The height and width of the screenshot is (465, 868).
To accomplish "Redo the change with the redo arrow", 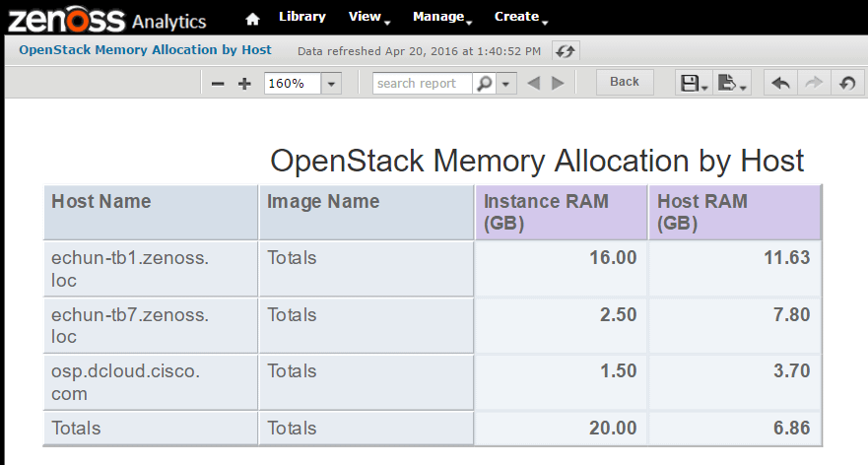I will coord(814,84).
